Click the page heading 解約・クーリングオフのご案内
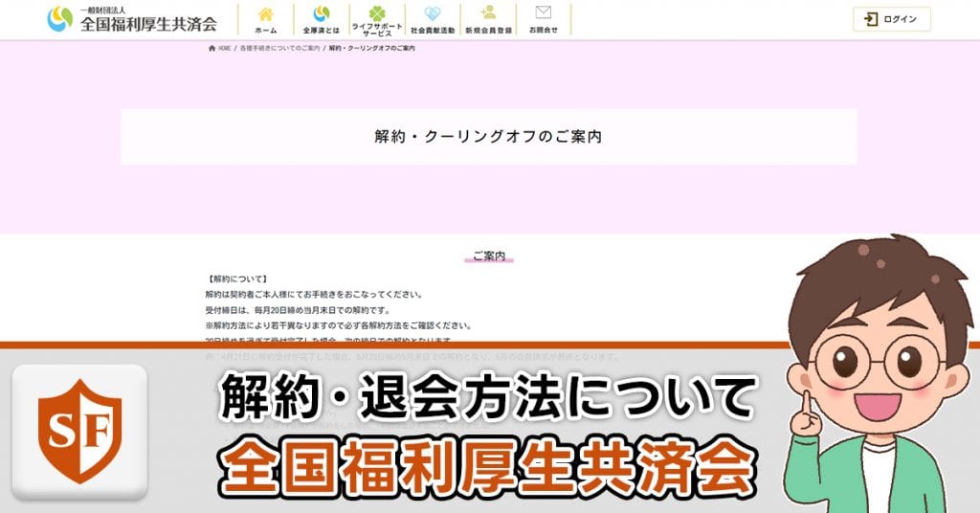The image size is (980, 513). click(x=488, y=136)
